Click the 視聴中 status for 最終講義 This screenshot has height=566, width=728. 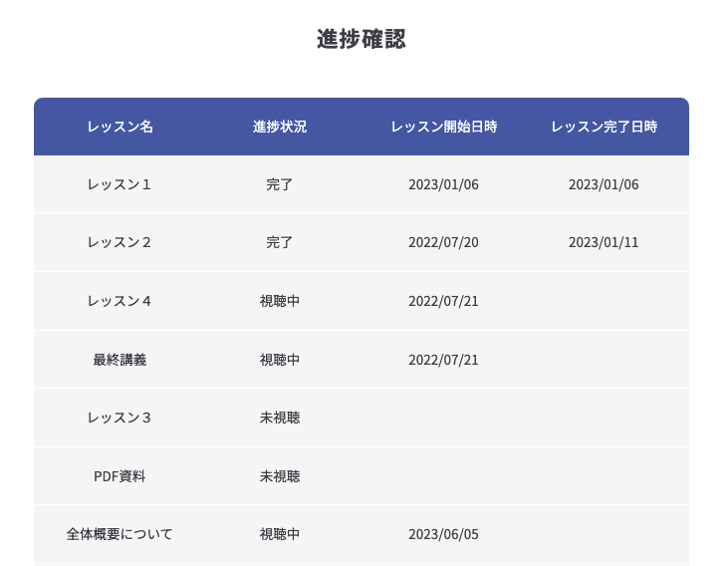(x=280, y=360)
